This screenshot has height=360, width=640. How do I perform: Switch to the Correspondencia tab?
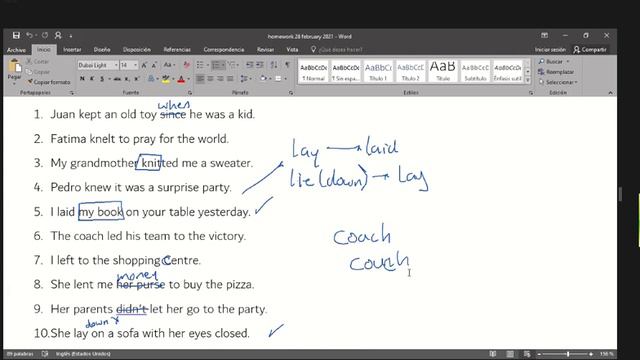click(x=224, y=50)
